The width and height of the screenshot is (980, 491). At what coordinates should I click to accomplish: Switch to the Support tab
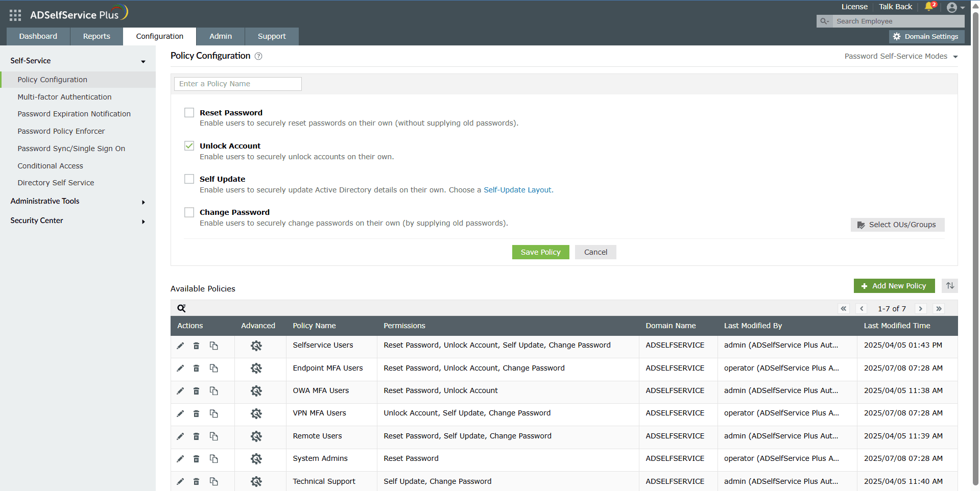tap(272, 36)
